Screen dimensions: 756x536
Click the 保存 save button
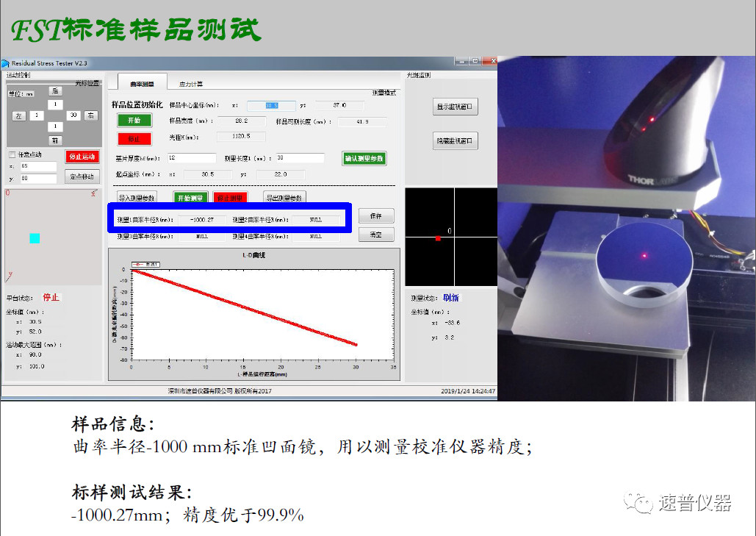(376, 215)
